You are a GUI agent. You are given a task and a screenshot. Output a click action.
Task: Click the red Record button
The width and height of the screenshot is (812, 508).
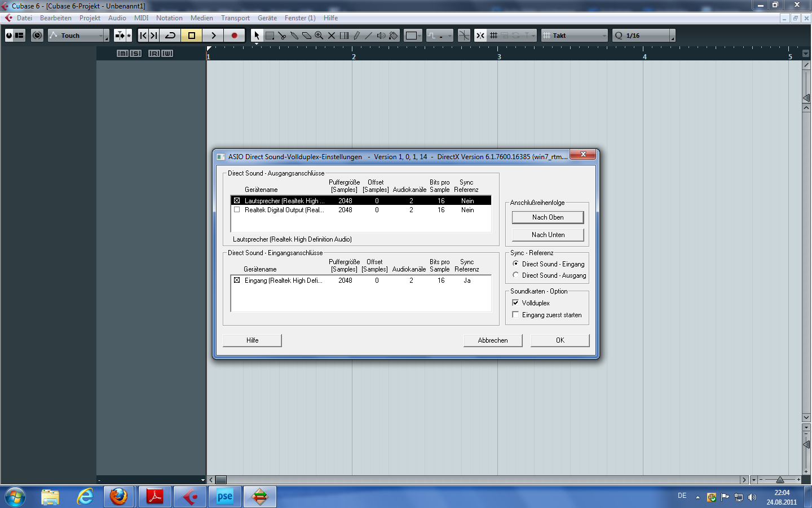point(235,36)
